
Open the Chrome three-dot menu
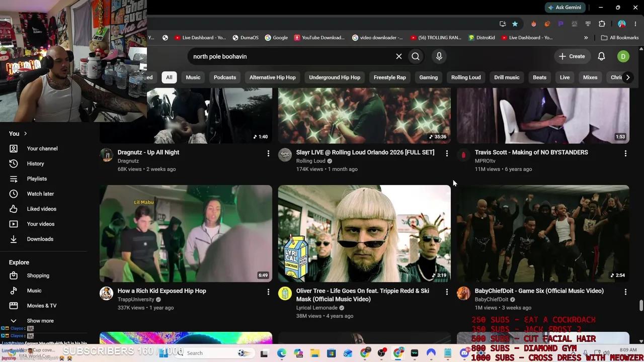click(x=636, y=24)
